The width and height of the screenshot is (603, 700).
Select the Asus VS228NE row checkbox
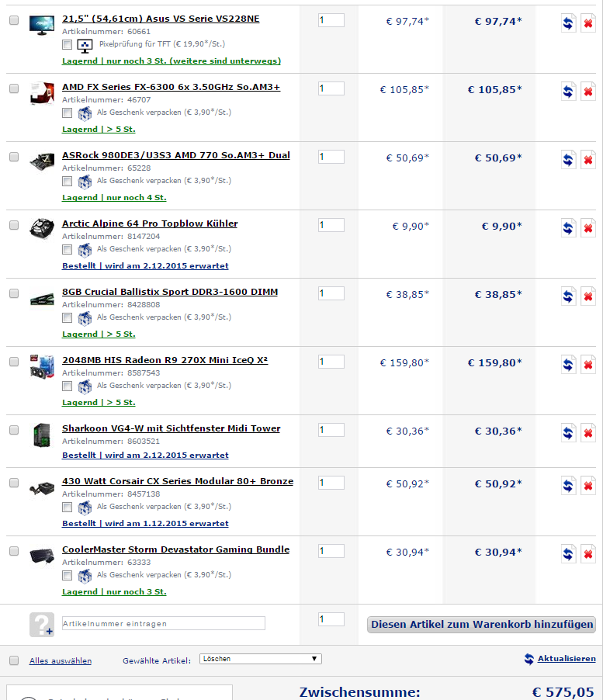[14, 20]
